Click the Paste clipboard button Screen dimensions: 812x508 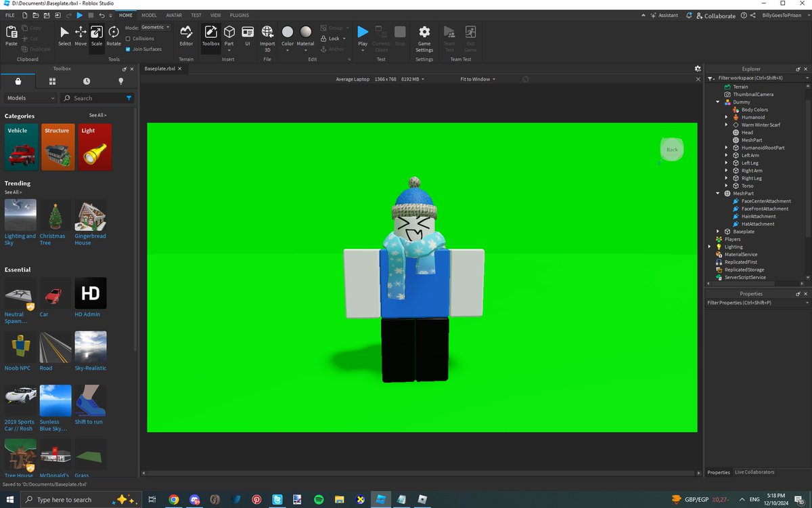12,35
